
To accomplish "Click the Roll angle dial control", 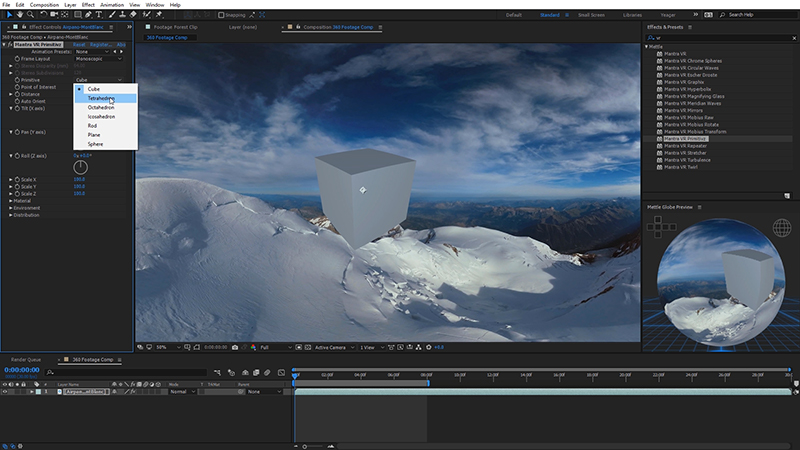I will coord(80,167).
